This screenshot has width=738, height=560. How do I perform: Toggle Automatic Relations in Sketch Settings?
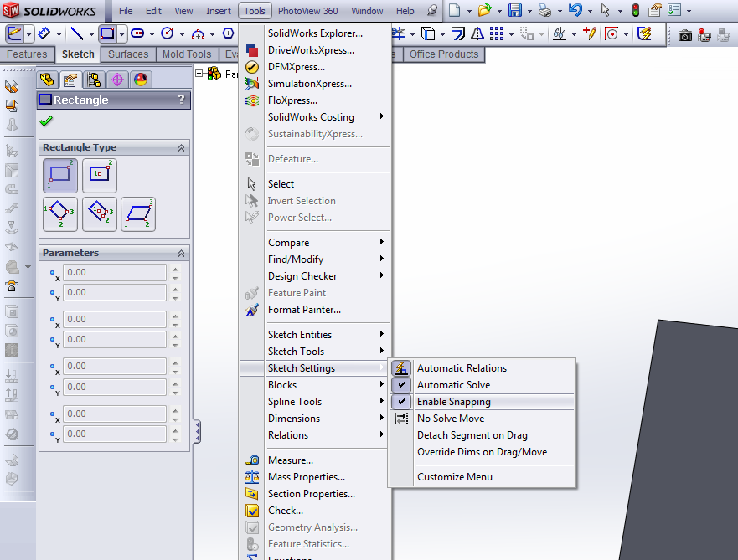click(462, 368)
